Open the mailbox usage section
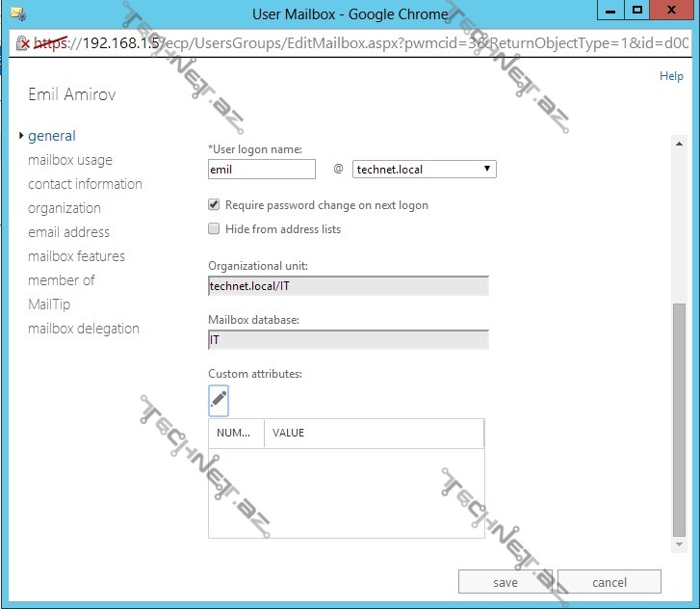 click(x=70, y=160)
